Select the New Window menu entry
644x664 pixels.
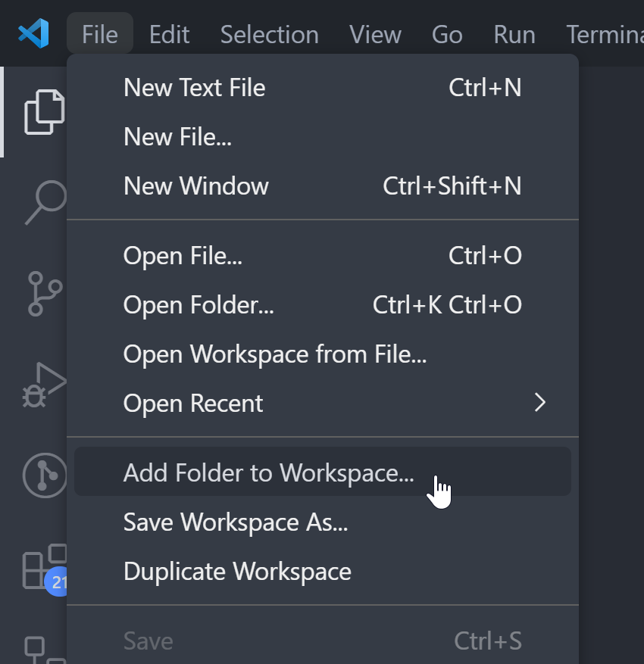click(x=195, y=186)
